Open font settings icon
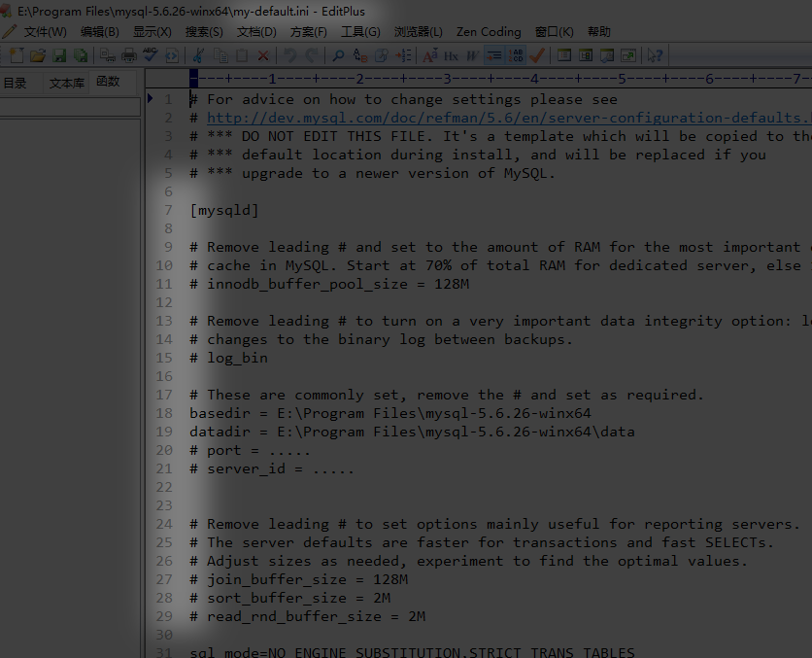Screen dimensions: 812x658 click(430, 55)
